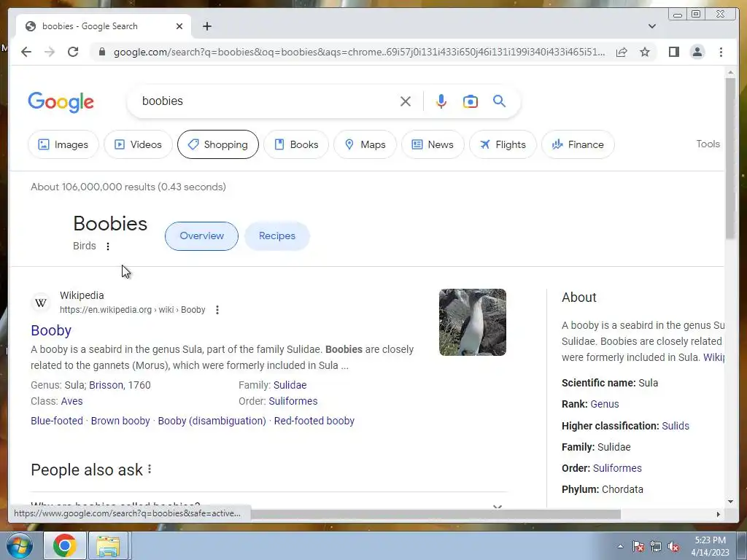The width and height of the screenshot is (747, 560).
Task: Open the Brown booby sitelink
Action: pyautogui.click(x=120, y=421)
